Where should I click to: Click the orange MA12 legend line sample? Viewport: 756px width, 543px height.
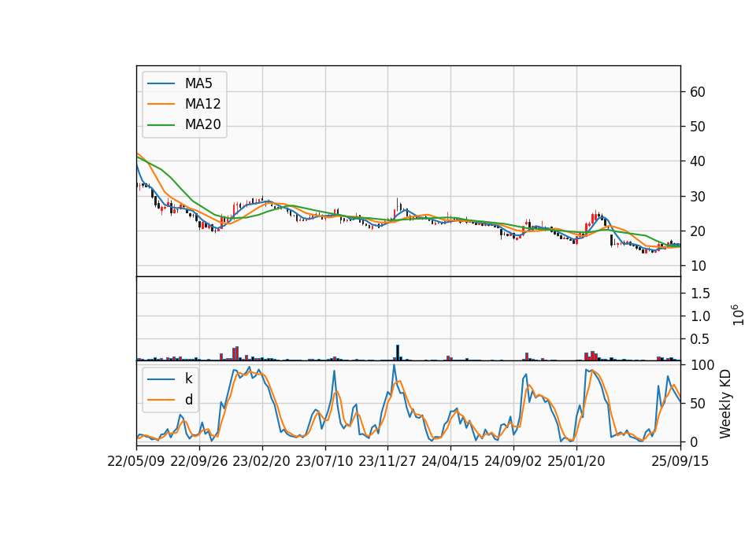pos(161,104)
